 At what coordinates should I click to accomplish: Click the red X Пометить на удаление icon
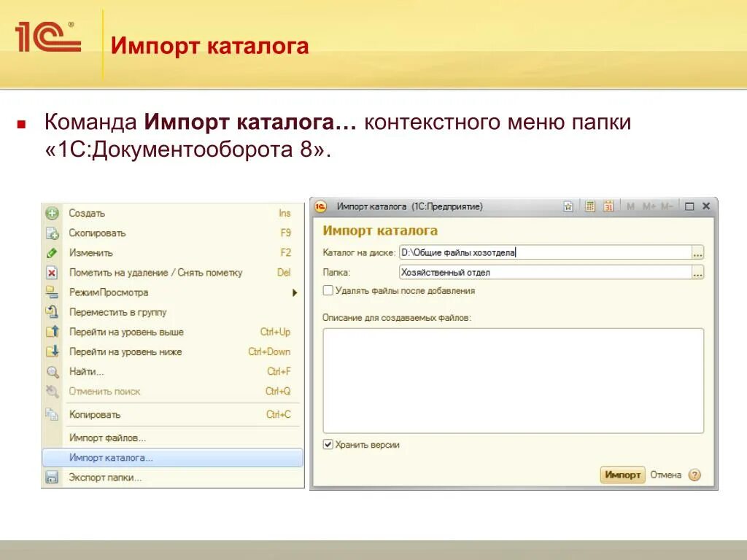52,273
